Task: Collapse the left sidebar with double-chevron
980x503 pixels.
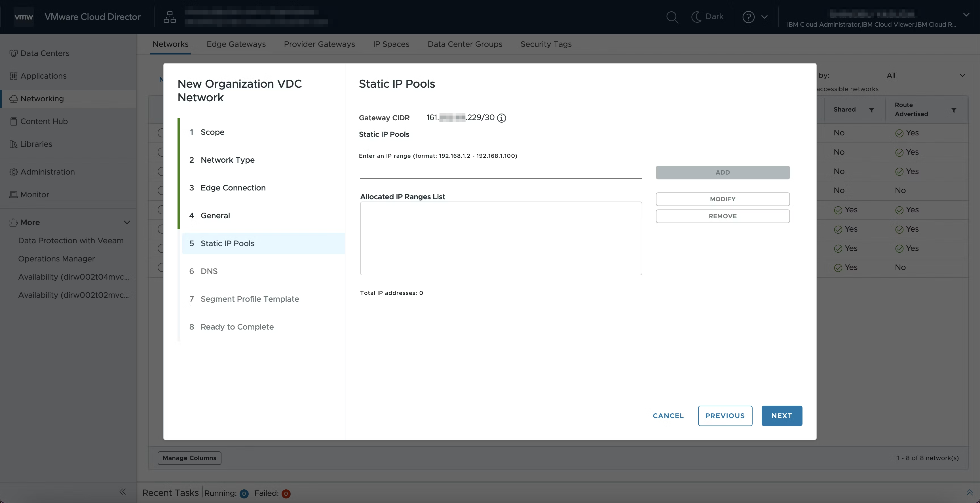Action: coord(122,492)
